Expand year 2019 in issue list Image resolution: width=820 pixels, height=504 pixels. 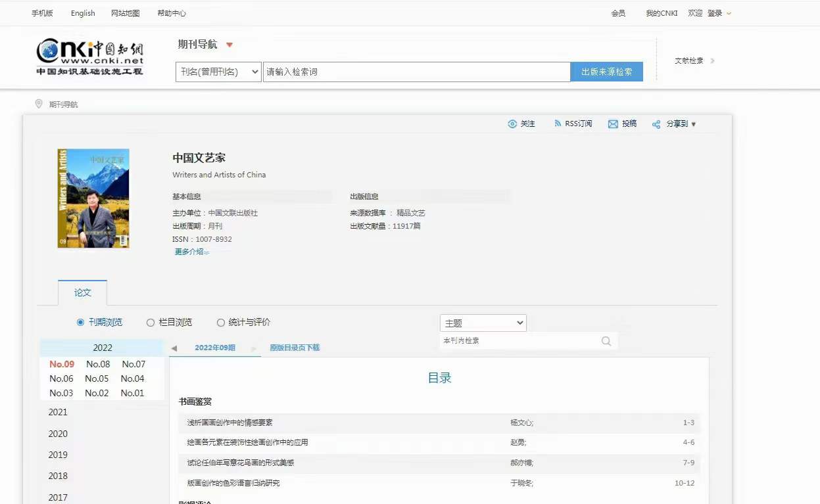click(x=58, y=455)
